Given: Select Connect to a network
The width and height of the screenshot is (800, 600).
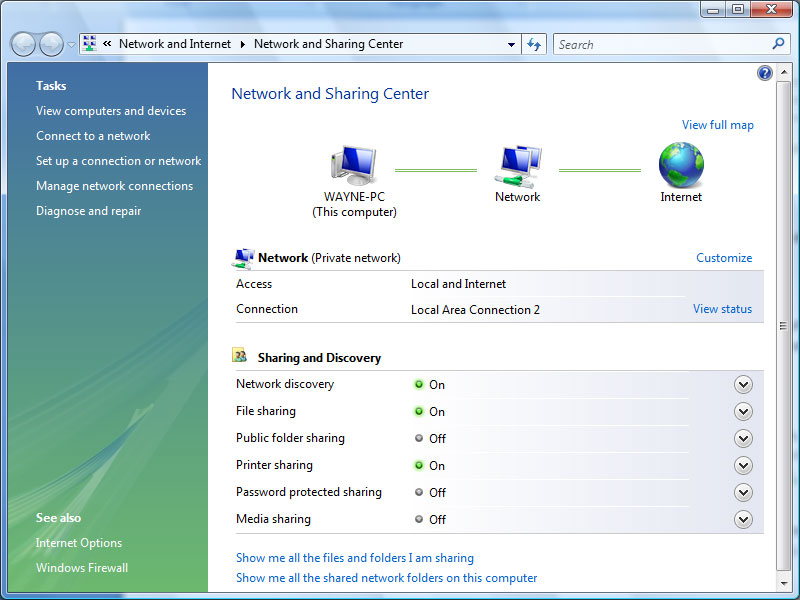Looking at the screenshot, I should click(x=93, y=136).
